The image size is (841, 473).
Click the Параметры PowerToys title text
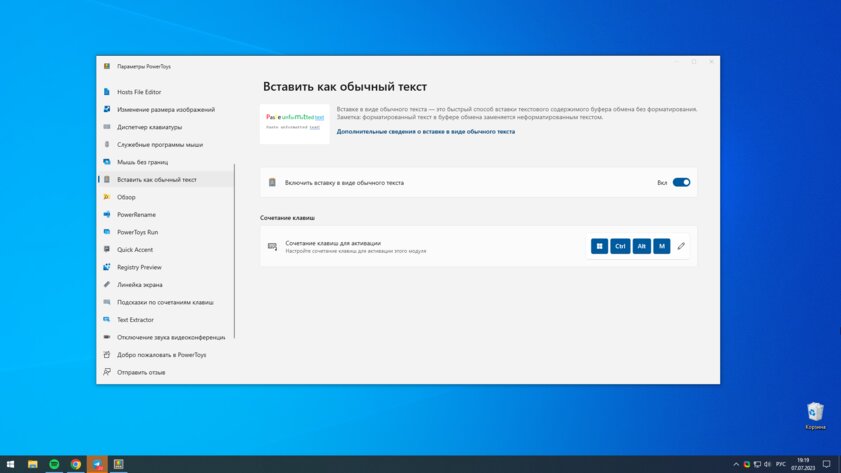(144, 66)
